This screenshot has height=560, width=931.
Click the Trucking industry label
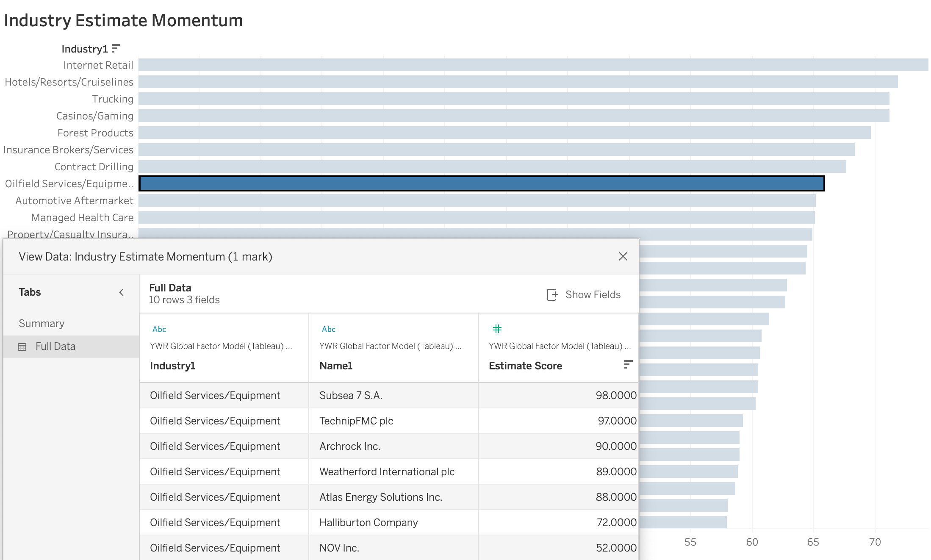(x=113, y=99)
